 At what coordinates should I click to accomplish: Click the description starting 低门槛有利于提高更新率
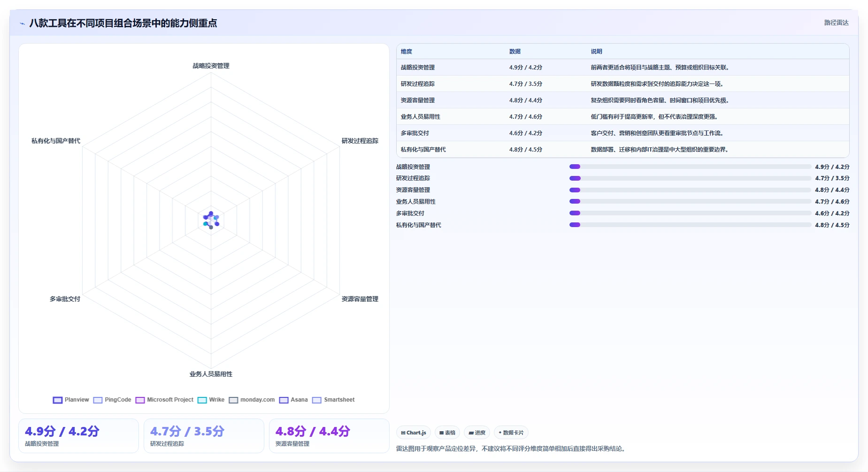coord(654,117)
